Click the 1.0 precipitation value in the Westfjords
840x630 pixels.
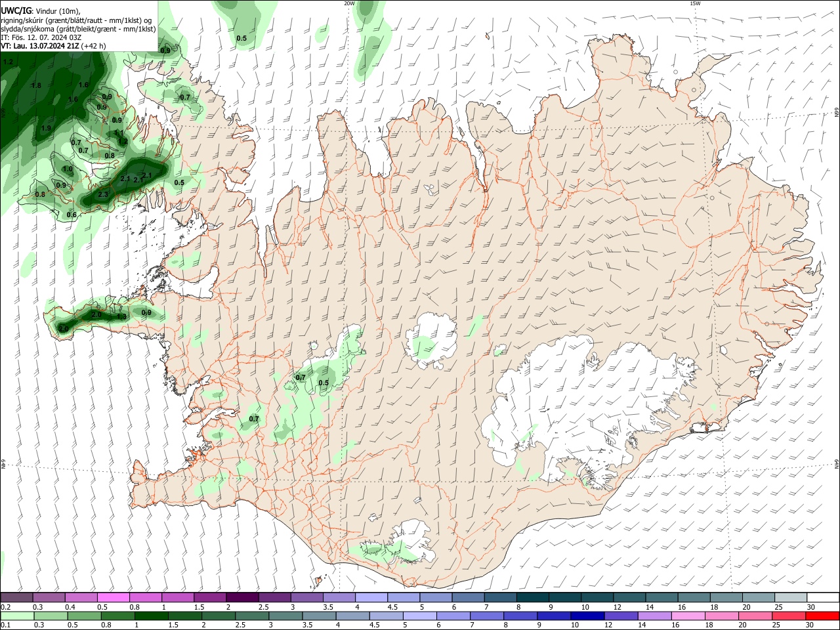(x=68, y=169)
